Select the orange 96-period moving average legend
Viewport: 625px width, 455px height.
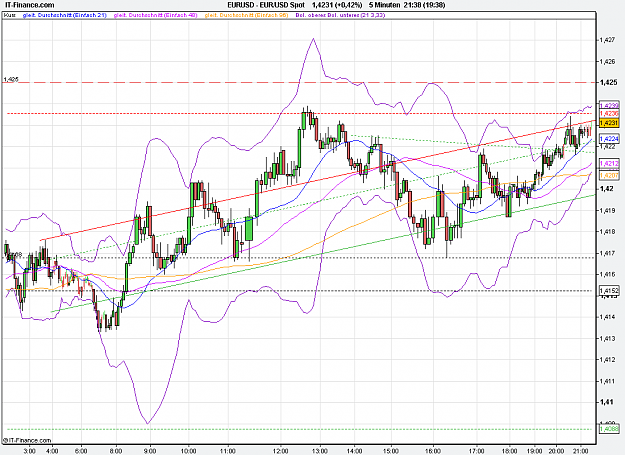(246, 15)
